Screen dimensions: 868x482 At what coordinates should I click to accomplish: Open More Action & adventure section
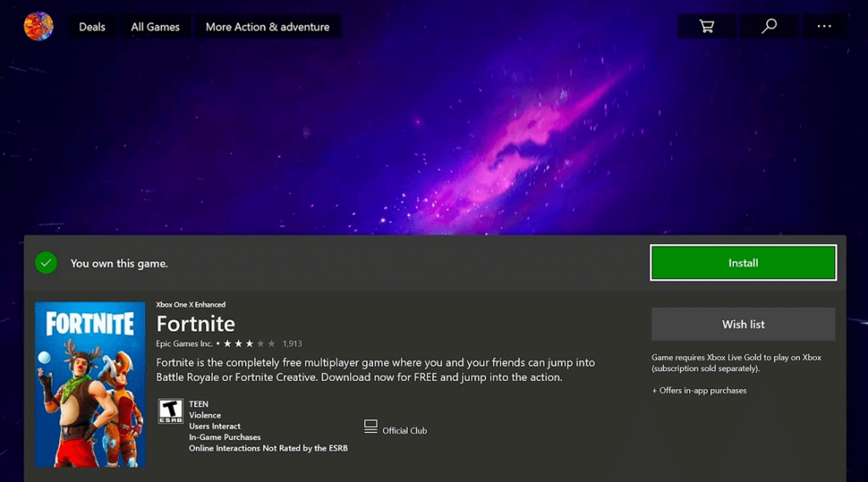tap(267, 26)
